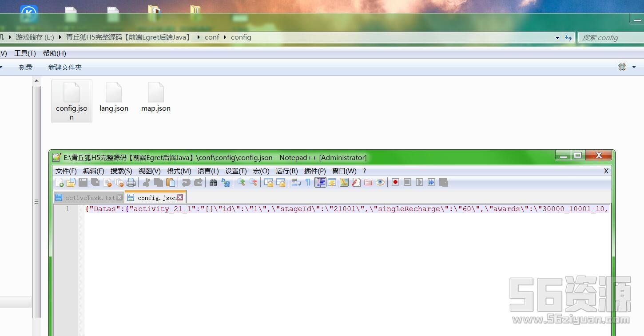
Task: Click the Open file toolbar icon
Action: click(x=71, y=182)
